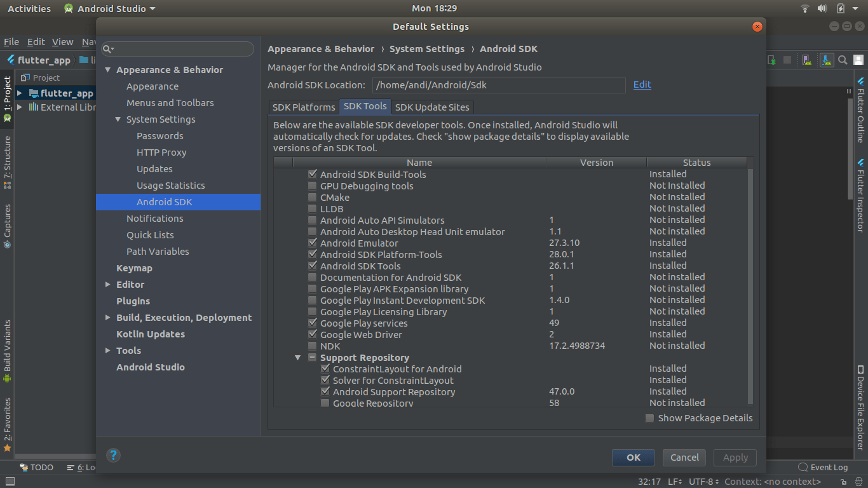Viewport: 868px width, 488px height.
Task: Click the user avatar icon in toolbar
Action: [858, 60]
